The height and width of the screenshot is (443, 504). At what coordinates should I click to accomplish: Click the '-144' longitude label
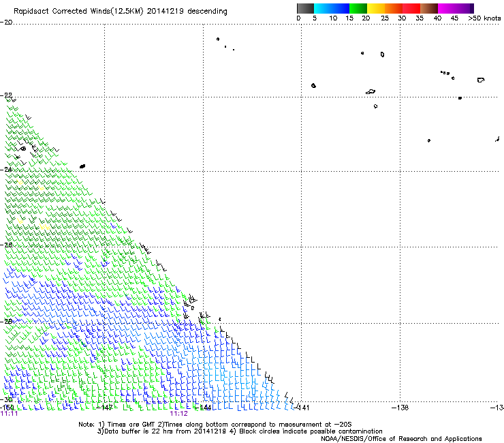click(204, 408)
